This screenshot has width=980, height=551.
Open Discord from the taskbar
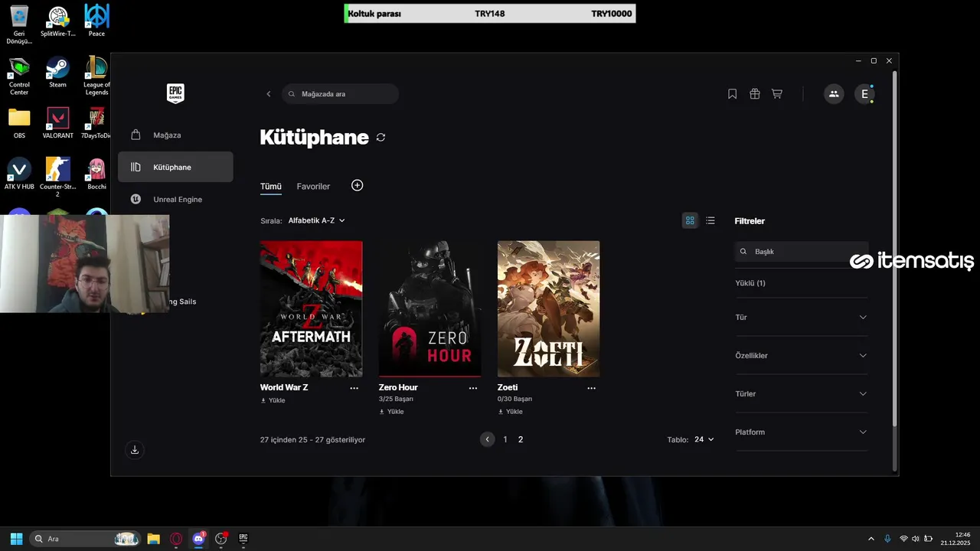(199, 539)
